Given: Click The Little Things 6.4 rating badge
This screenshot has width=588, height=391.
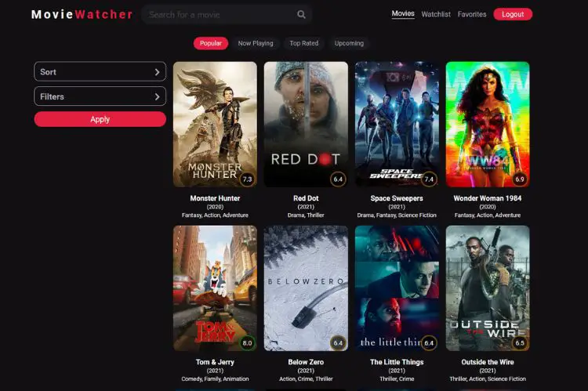Looking at the screenshot, I should [429, 342].
